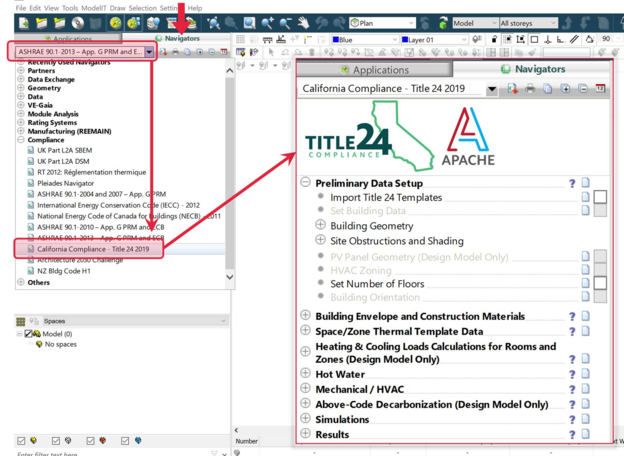Image resolution: width=624 pixels, height=456 pixels.
Task: Click the collapse-all minus icon in navigator toolbar
Action: 582,89
